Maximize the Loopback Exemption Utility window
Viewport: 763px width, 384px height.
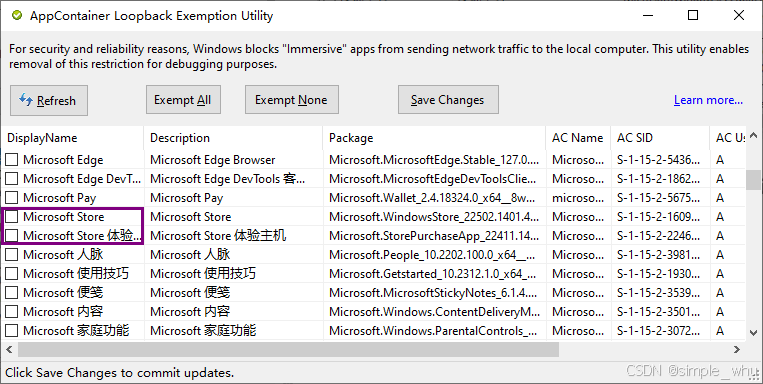[693, 16]
